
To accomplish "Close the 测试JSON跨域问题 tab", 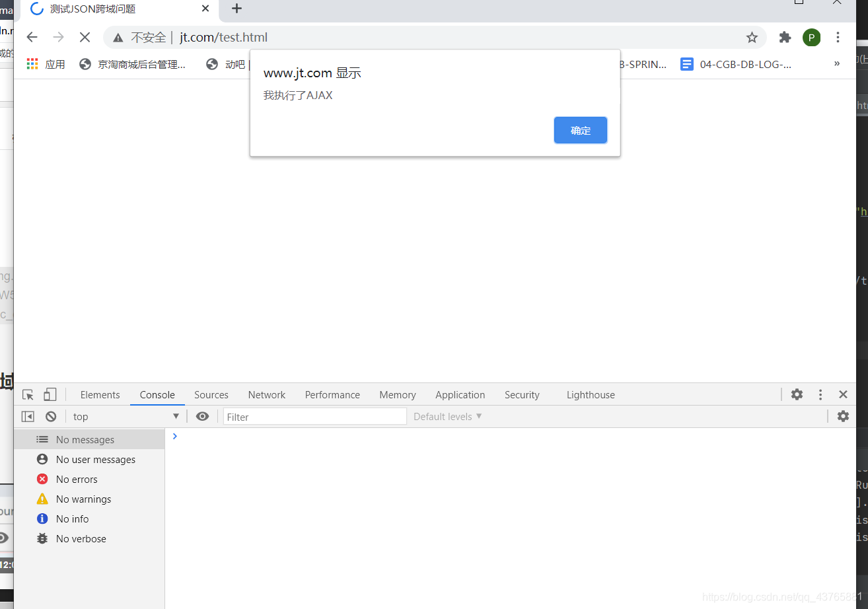I will pyautogui.click(x=205, y=9).
